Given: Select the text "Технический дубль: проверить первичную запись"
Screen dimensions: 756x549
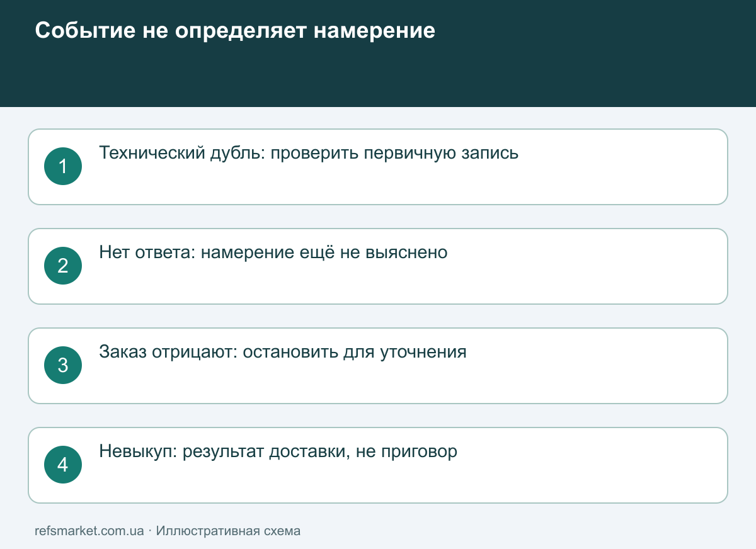Looking at the screenshot, I should (309, 153).
